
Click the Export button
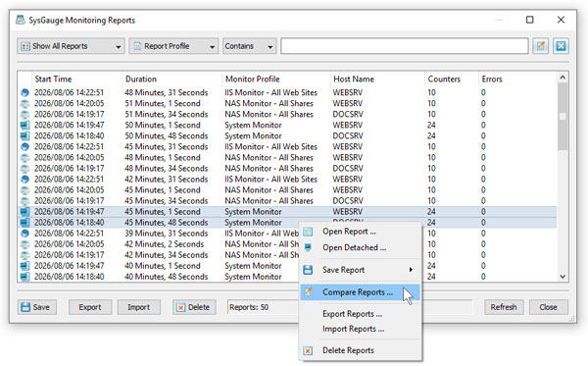coord(90,307)
